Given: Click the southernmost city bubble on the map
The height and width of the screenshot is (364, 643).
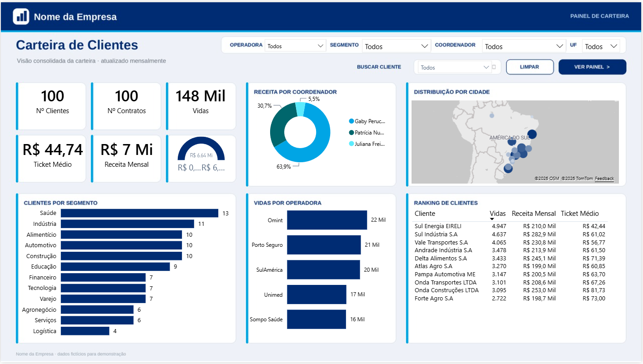Looking at the screenshot, I should [508, 169].
